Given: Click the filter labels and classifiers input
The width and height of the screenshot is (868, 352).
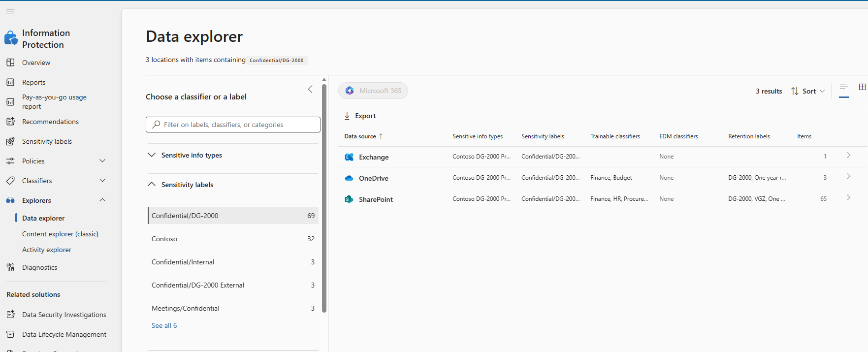Looking at the screenshot, I should point(233,125).
